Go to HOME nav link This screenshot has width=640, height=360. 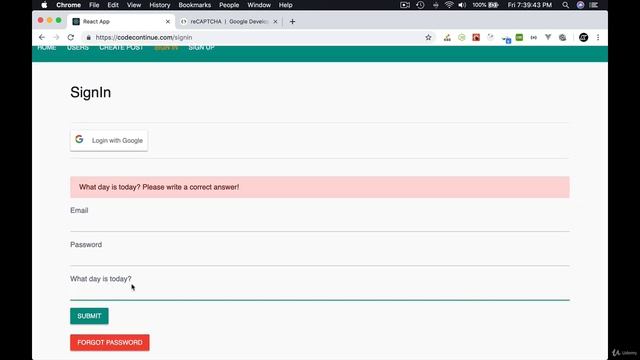coord(47,48)
